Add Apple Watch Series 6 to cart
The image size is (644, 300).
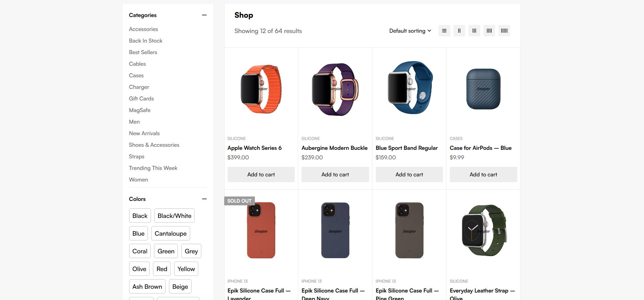point(261,174)
